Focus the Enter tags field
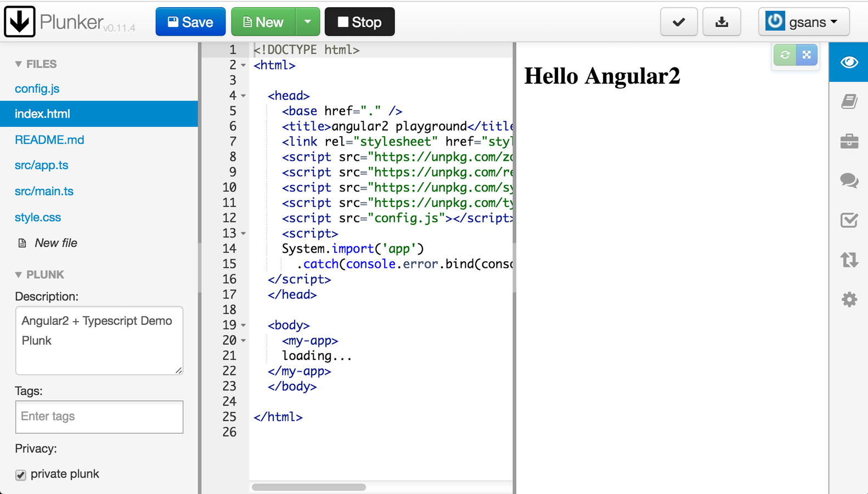 99,417
